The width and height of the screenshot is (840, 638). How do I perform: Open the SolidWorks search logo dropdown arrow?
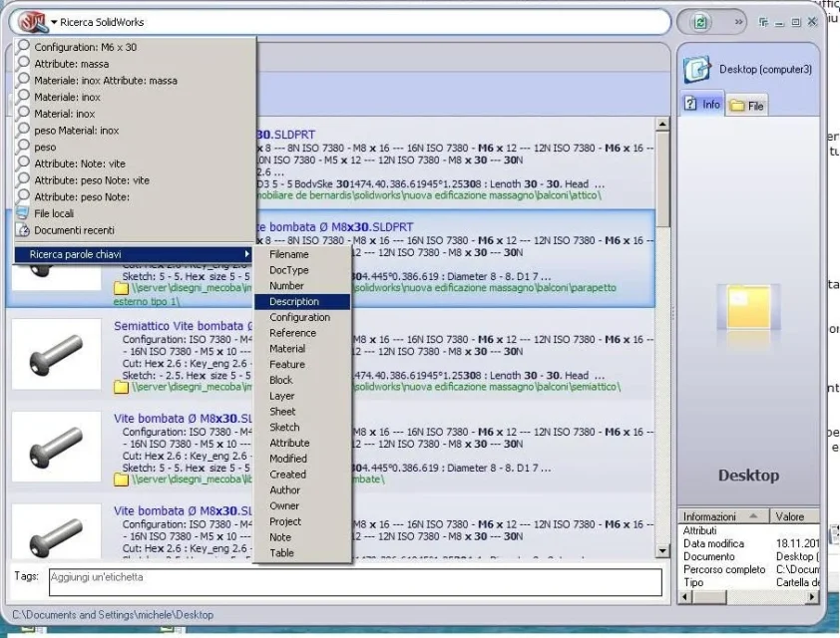54,23
